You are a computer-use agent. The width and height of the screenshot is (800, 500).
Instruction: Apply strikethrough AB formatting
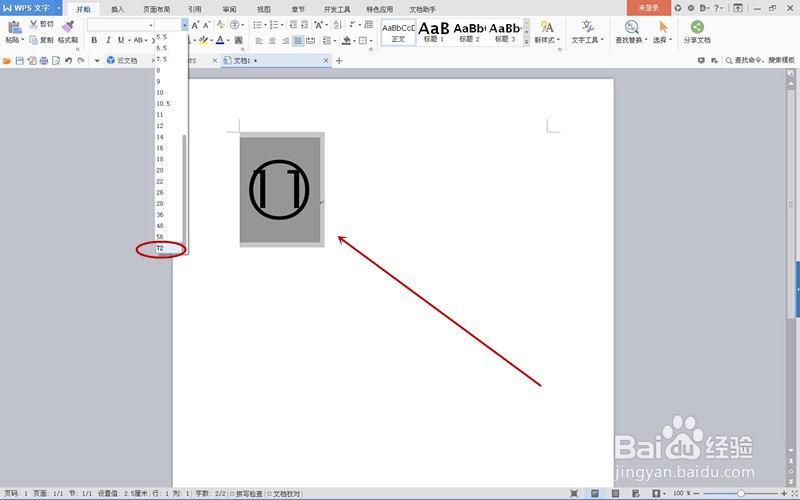pyautogui.click(x=138, y=40)
